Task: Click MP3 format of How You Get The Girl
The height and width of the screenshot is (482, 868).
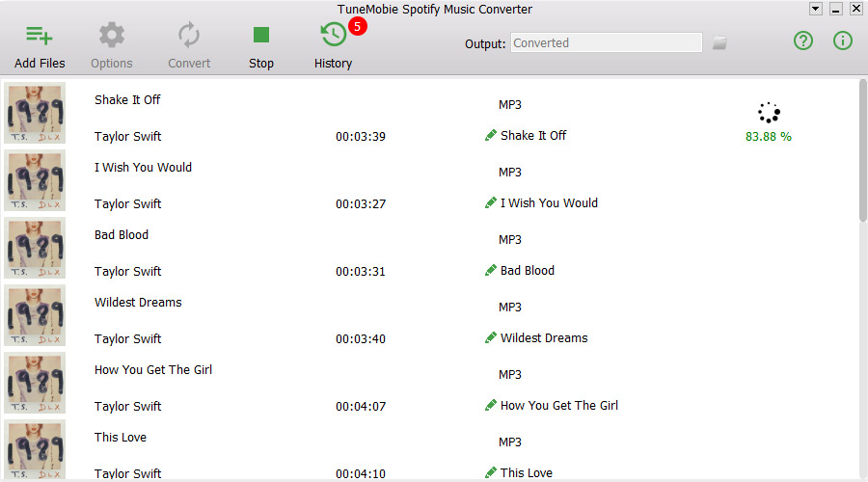Action: [510, 375]
